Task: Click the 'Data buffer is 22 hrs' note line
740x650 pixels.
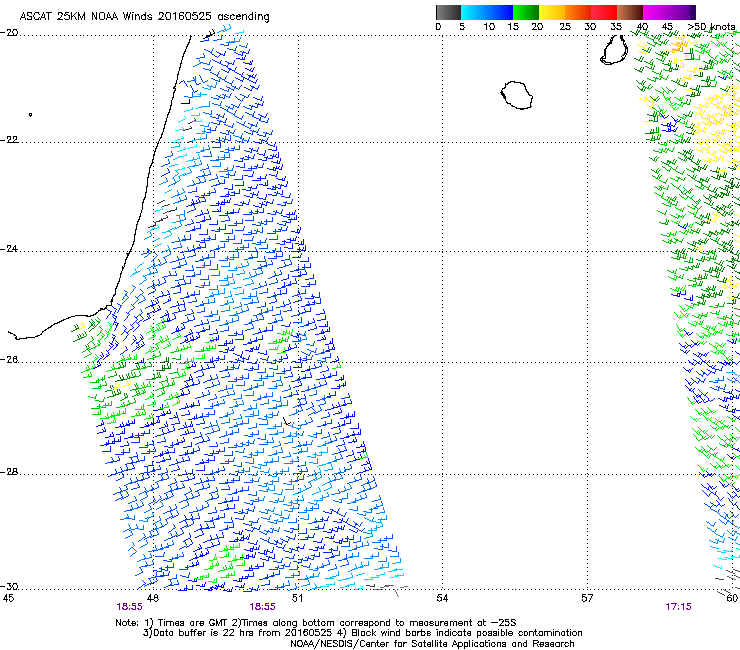Action: point(362,633)
